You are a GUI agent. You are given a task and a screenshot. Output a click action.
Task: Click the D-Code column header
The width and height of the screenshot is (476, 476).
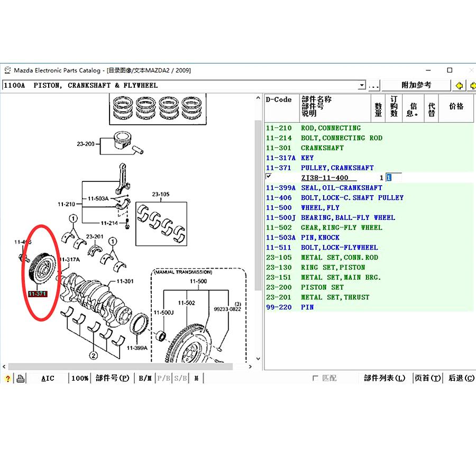pos(282,108)
